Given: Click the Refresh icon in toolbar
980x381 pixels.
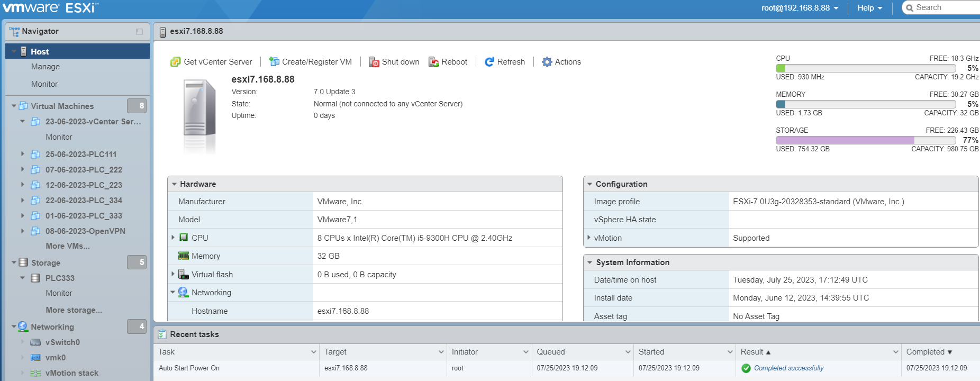Looking at the screenshot, I should [x=489, y=62].
